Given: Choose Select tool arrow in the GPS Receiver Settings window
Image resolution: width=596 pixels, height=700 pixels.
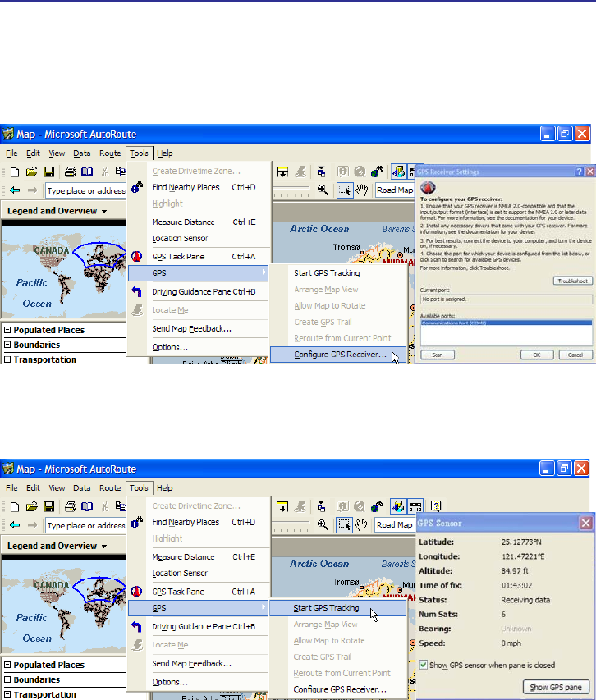Looking at the screenshot, I should [x=345, y=190].
